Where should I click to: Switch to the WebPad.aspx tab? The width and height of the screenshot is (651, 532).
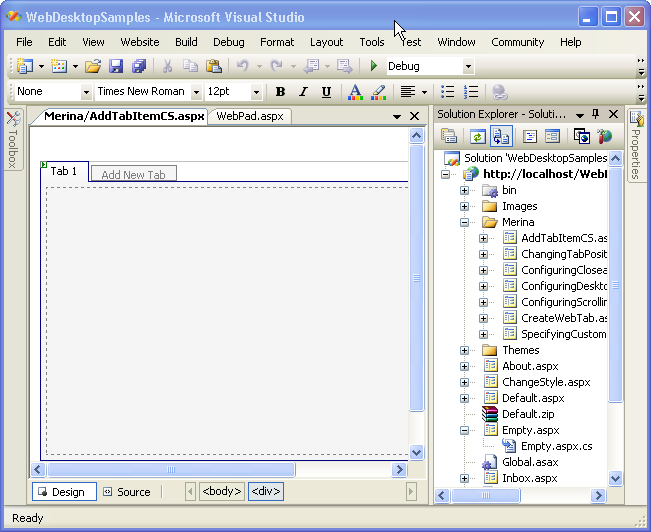[250, 116]
